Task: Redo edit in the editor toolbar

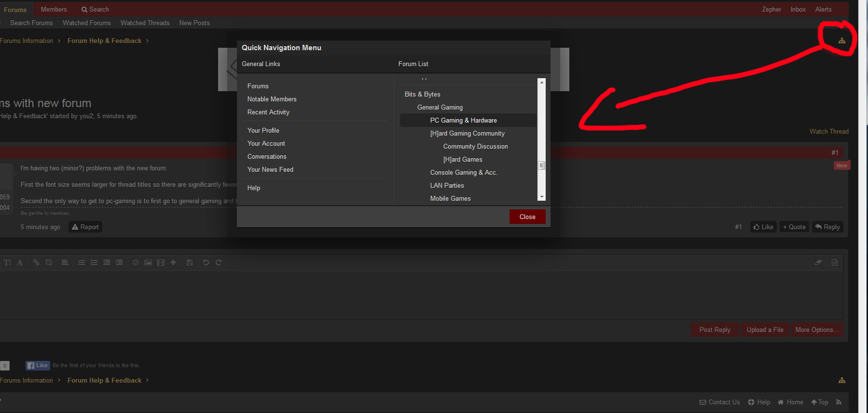Action: [x=219, y=262]
